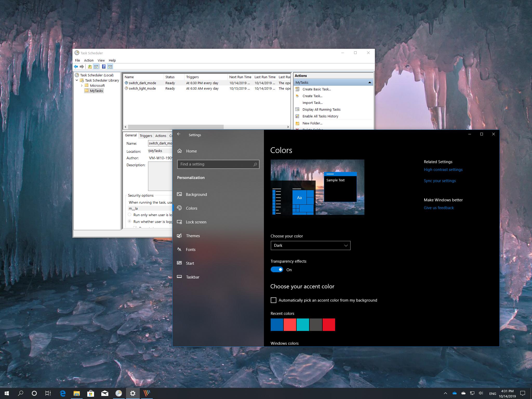Click the Start tiles icon in Settings sidebar
Screen dimensions: 532x399
(179, 263)
